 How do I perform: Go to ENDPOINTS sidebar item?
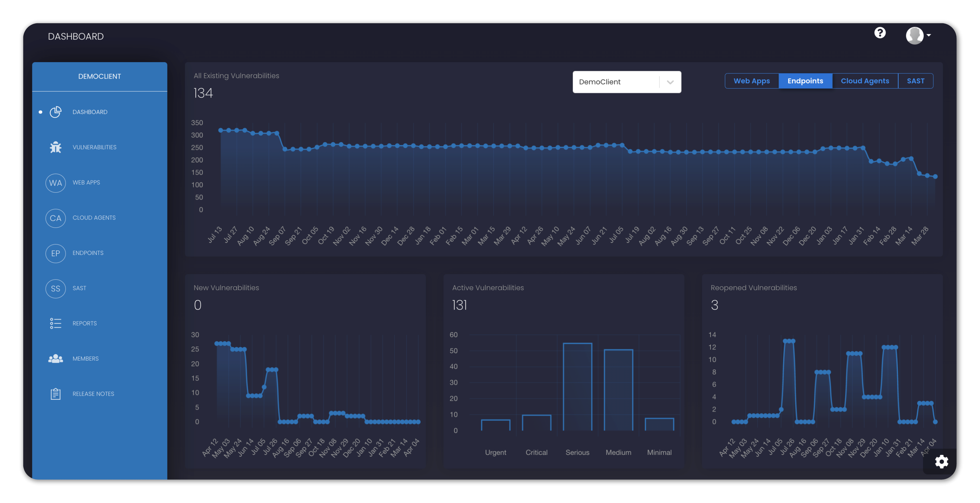88,253
